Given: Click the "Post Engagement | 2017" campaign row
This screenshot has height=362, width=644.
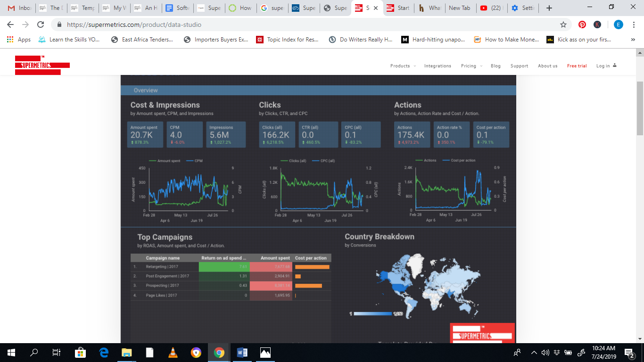Looking at the screenshot, I should 231,276.
